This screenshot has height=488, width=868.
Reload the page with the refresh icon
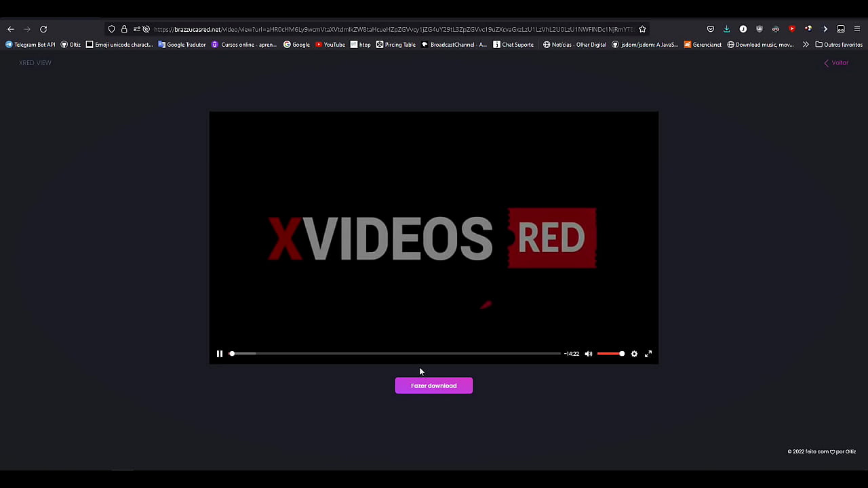pos(43,29)
